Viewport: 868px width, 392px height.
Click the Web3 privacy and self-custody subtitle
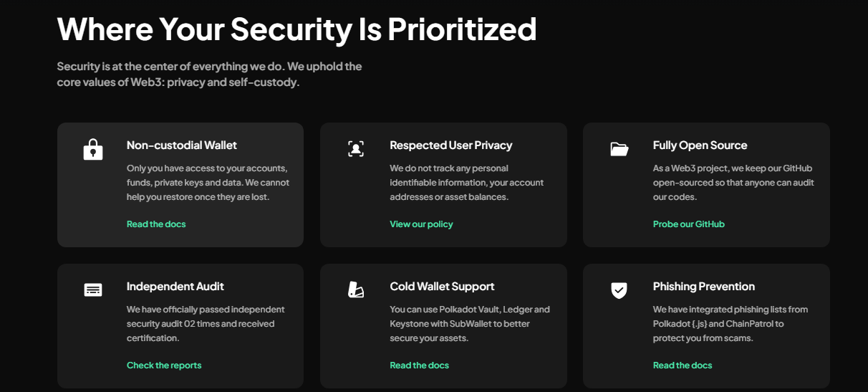coord(209,75)
